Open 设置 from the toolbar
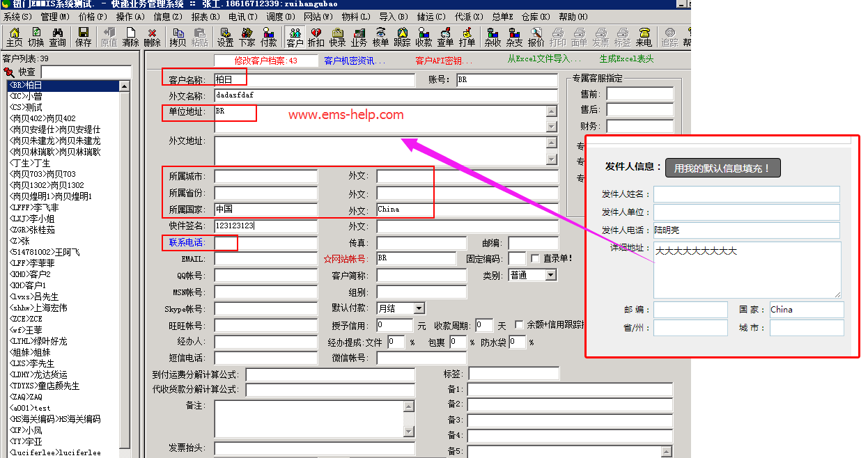 coord(226,38)
